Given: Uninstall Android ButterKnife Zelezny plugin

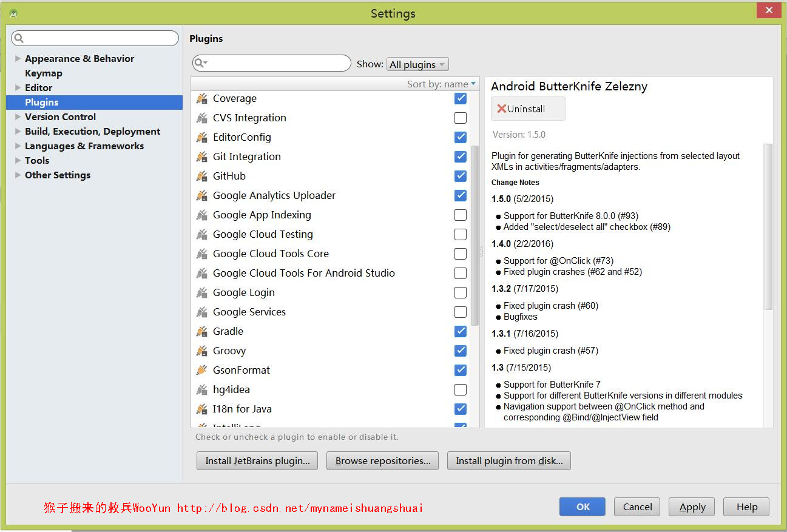Looking at the screenshot, I should click(528, 109).
